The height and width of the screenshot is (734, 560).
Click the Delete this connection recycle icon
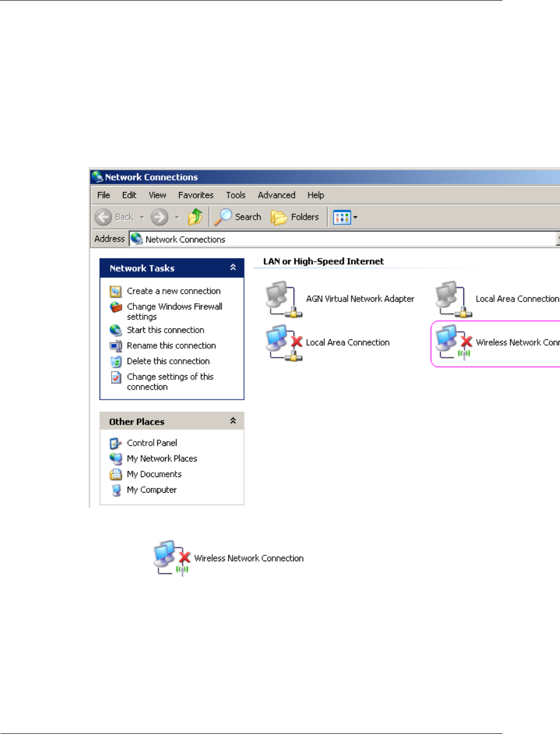click(x=116, y=362)
